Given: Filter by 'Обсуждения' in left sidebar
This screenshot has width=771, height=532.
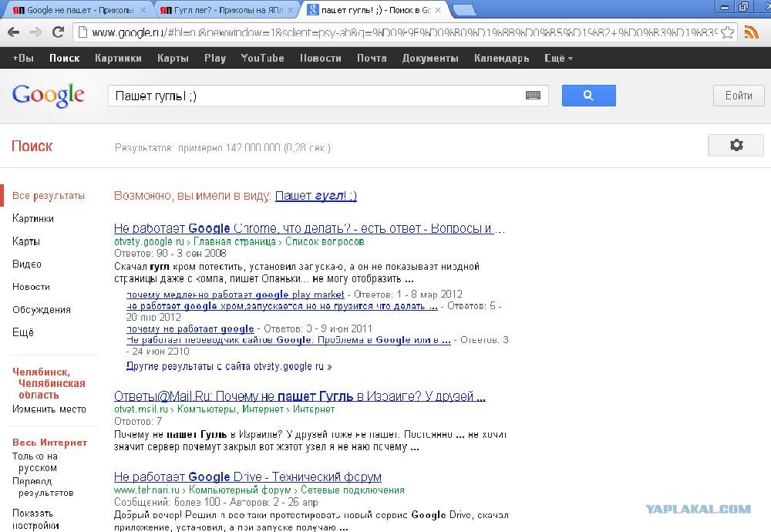Looking at the screenshot, I should pos(42,309).
